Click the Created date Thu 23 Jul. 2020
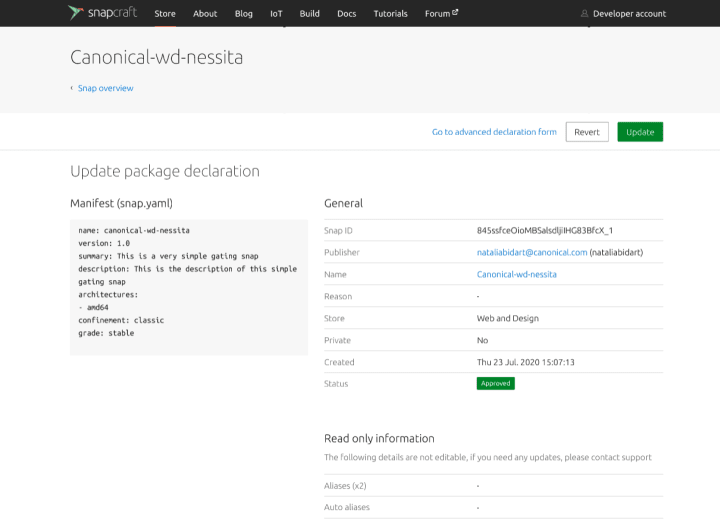The width and height of the screenshot is (720, 522). point(525,362)
